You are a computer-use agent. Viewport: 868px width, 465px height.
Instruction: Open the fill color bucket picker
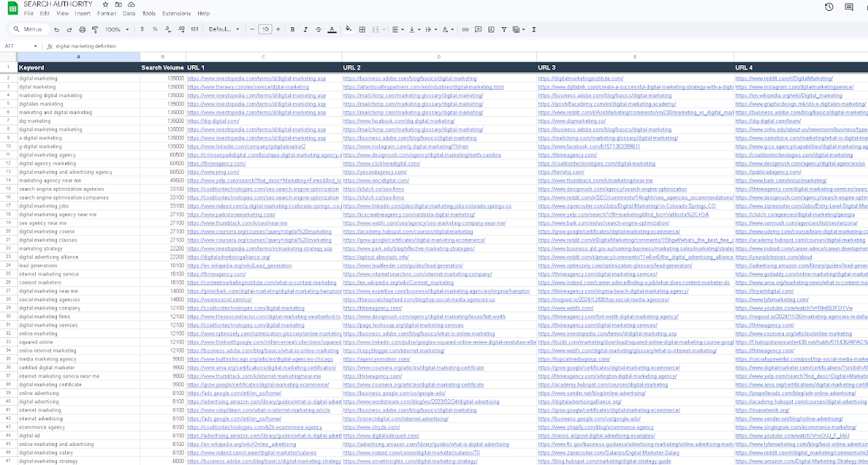coord(349,29)
